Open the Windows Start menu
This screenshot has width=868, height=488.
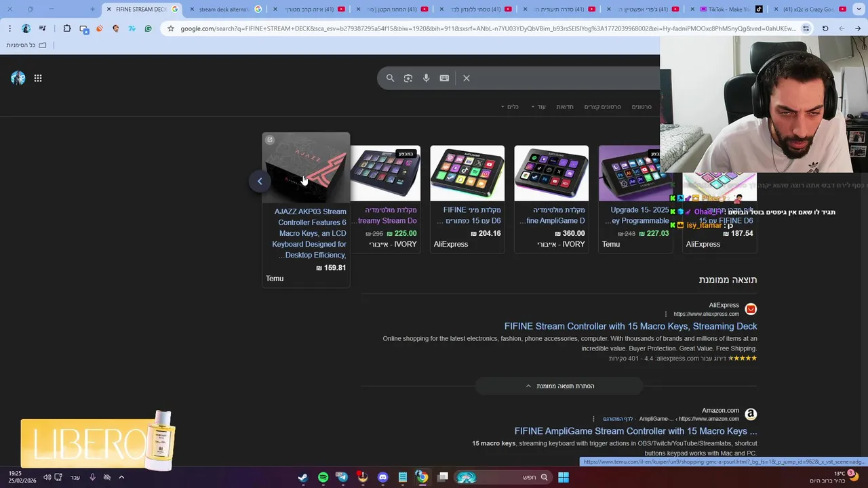coord(563,477)
